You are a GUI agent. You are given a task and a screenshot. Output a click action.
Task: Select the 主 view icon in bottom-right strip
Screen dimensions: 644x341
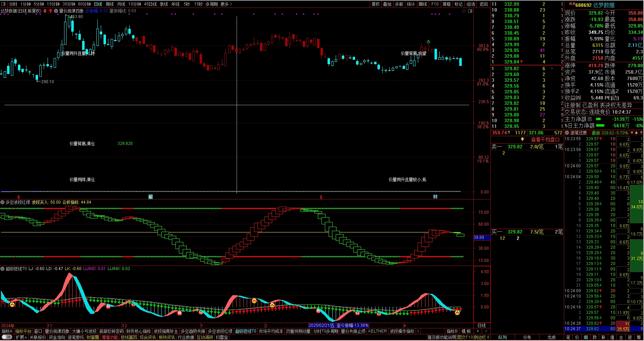click(x=621, y=337)
